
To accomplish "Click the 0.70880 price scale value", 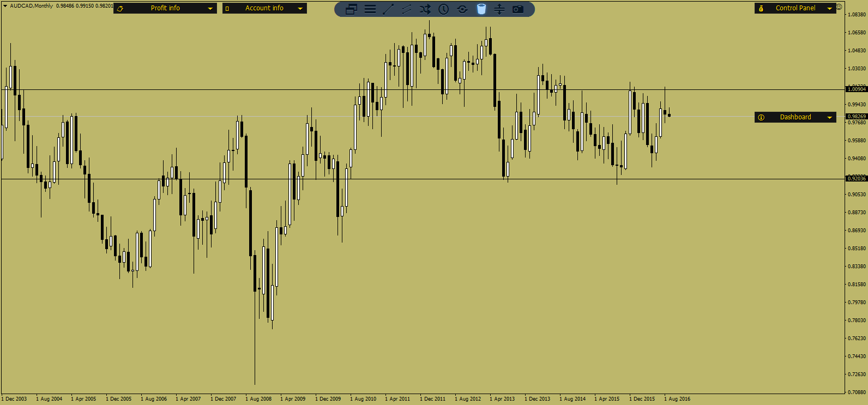I will (x=857, y=392).
